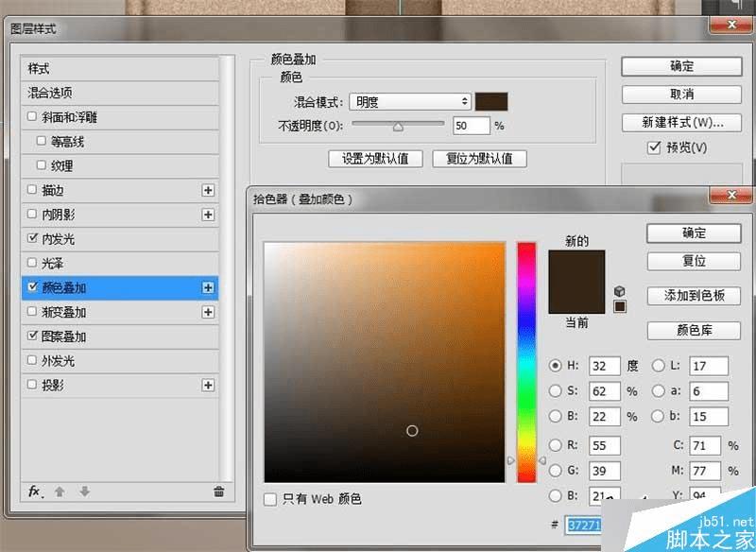Add another 内阴影 effect with plus icon
The image size is (756, 552).
tap(208, 215)
